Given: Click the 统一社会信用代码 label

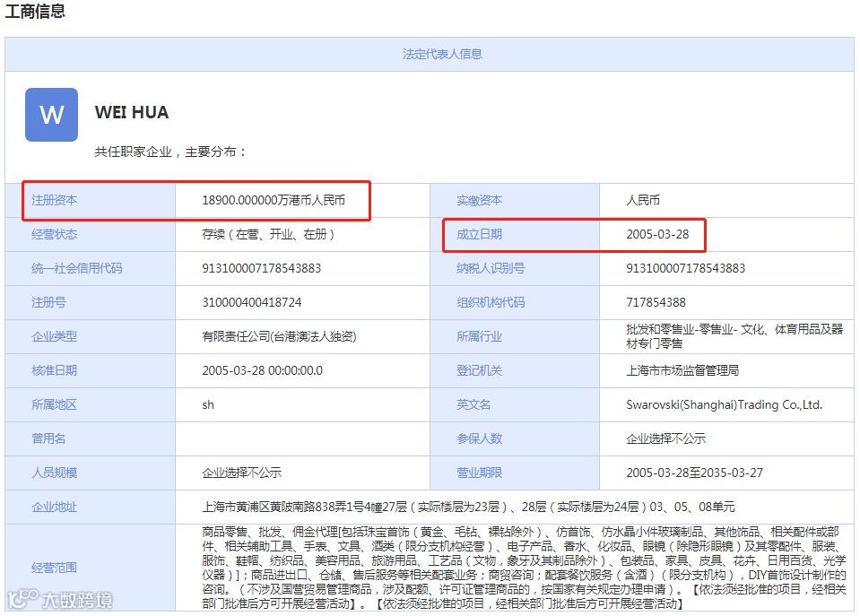Looking at the screenshot, I should (77, 268).
